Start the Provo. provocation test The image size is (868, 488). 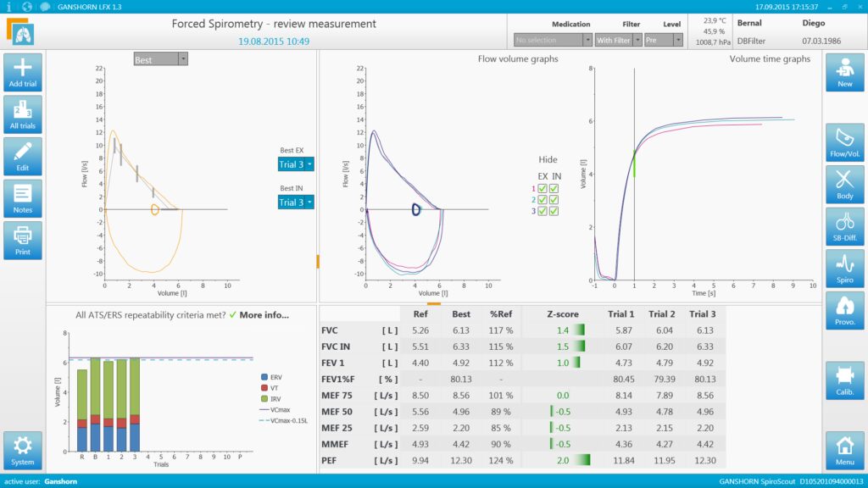[845, 310]
